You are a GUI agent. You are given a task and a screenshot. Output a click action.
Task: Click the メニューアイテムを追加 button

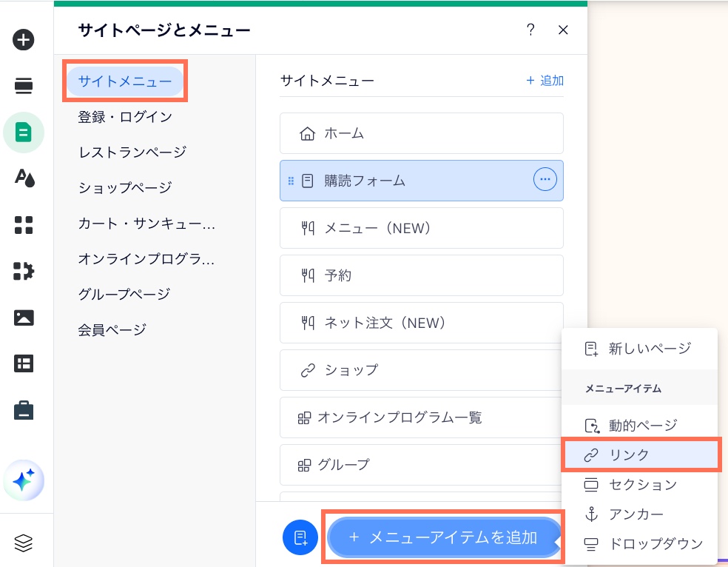coord(444,538)
